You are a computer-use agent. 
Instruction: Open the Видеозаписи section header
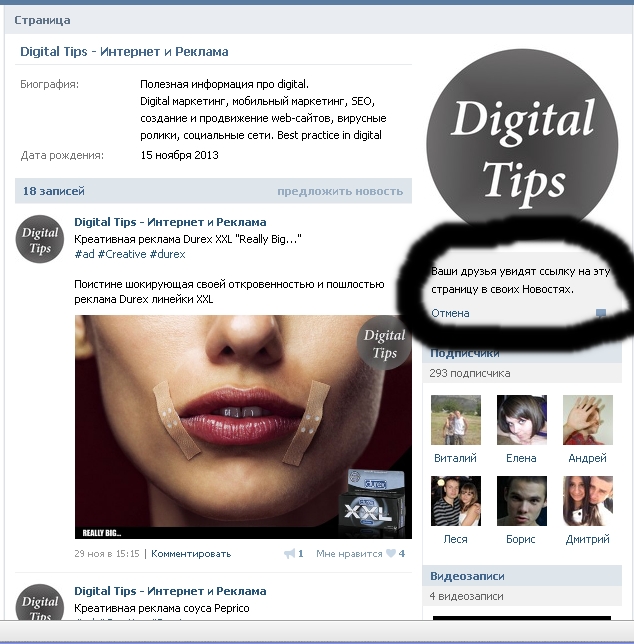522,576
